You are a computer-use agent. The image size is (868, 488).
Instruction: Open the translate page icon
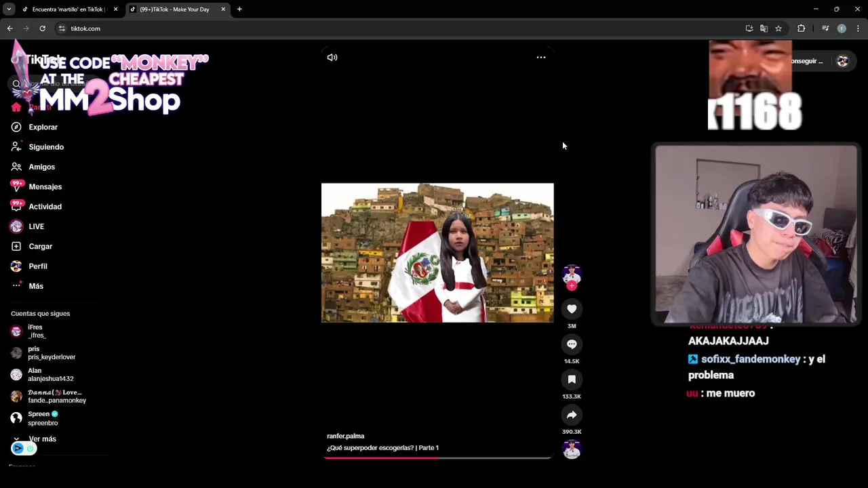coord(764,28)
